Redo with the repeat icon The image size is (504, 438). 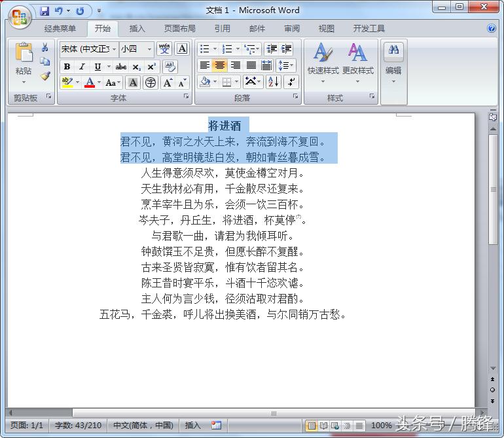(x=80, y=11)
